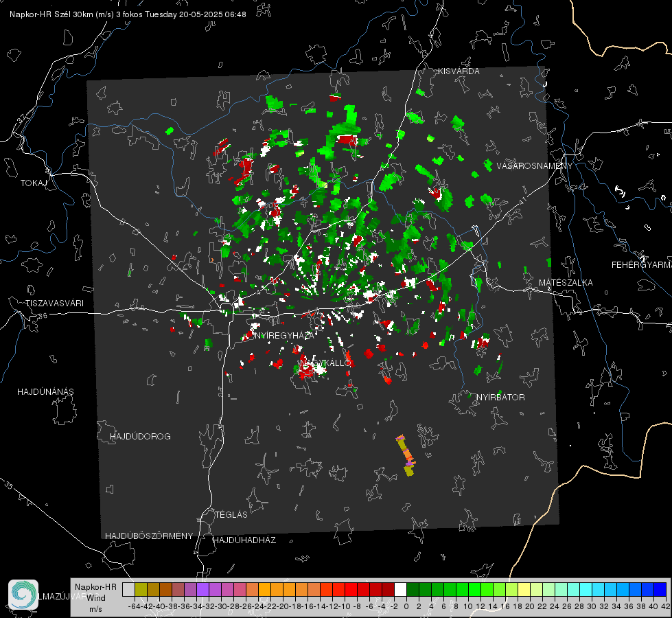Click the road number 36 label
672x618 pixels.
[43, 316]
